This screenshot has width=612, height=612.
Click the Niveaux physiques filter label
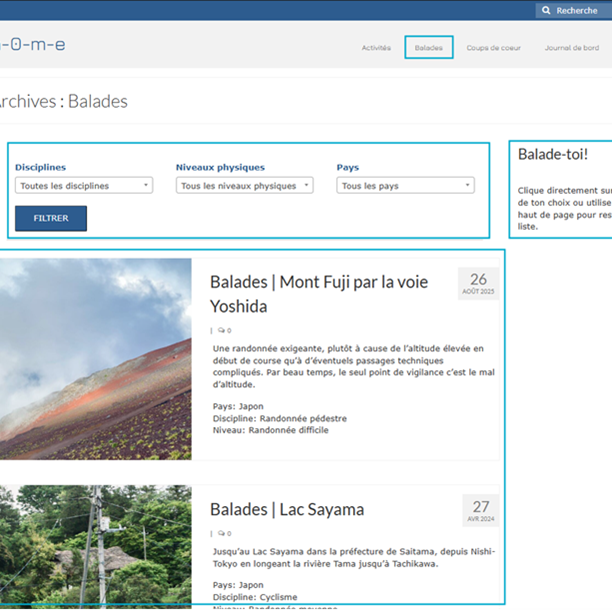220,167
